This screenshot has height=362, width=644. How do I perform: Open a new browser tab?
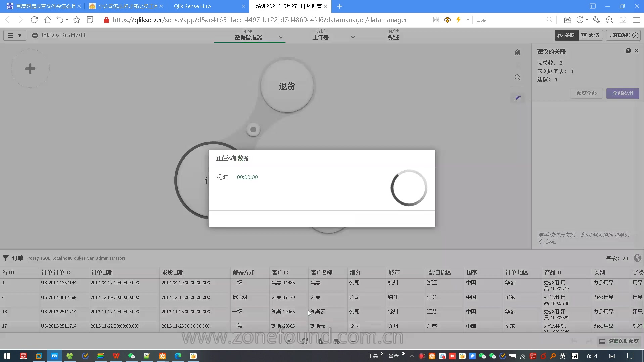point(339,6)
